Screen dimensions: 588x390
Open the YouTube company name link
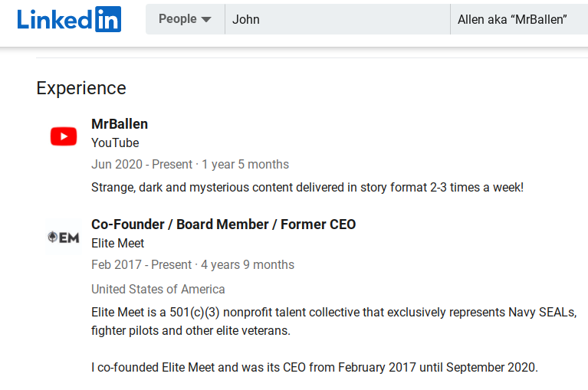pos(115,143)
